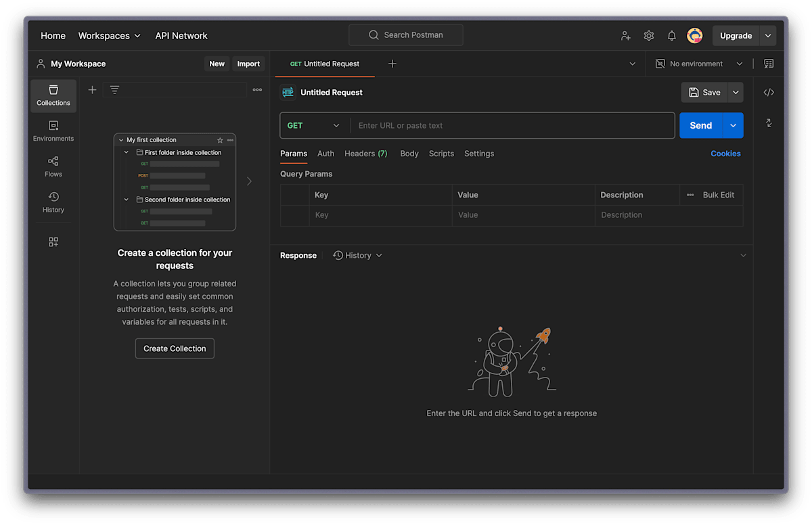The height and width of the screenshot is (525, 812).
Task: Collapse the response pane chevron
Action: click(x=743, y=256)
